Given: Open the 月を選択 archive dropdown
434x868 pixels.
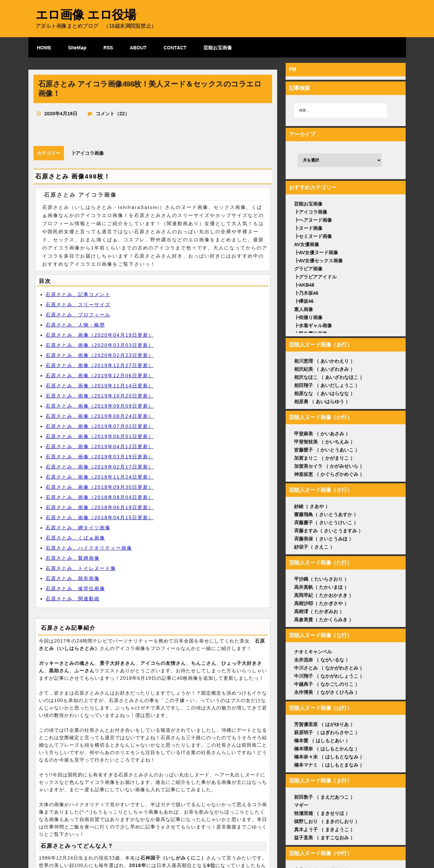Looking at the screenshot, I should click(339, 160).
